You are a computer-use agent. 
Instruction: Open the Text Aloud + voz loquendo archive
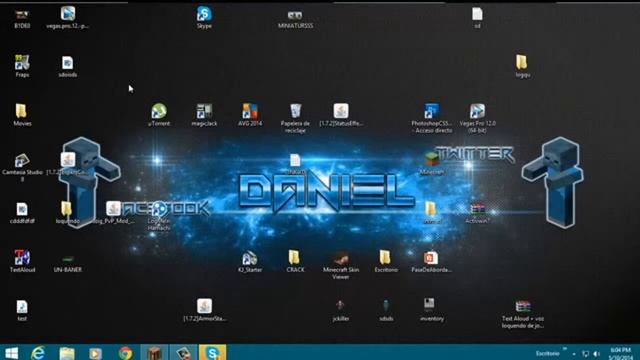pos(523,306)
